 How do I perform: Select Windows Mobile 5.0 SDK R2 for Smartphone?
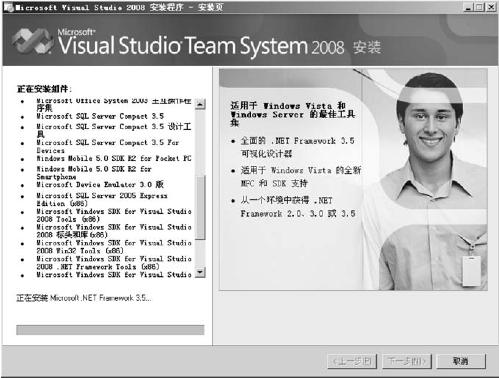94,173
